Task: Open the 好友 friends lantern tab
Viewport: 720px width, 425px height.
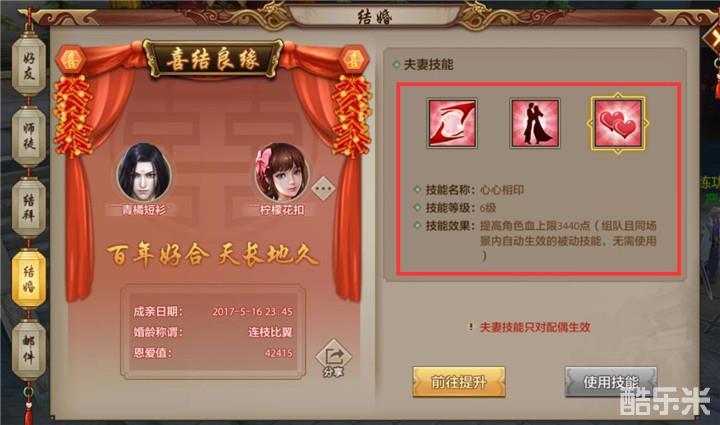Action: [29, 67]
